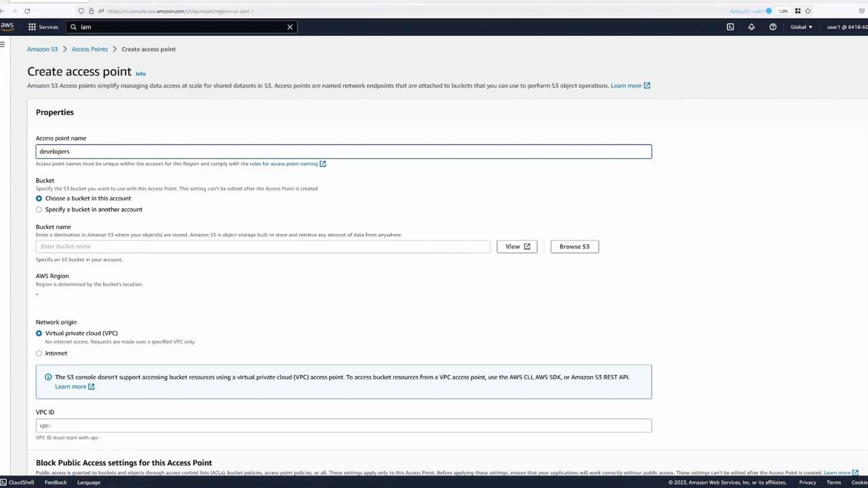Open the hamburger side navigation menu

[3, 45]
